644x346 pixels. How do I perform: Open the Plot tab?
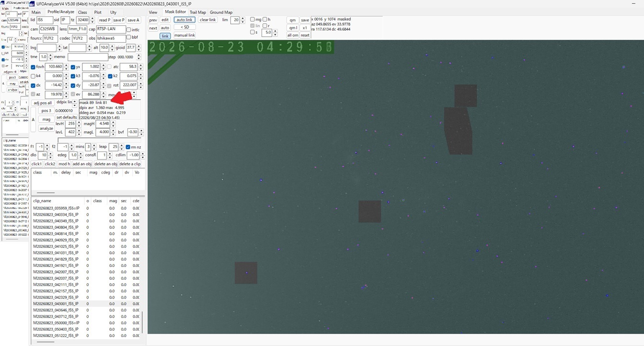(98, 12)
